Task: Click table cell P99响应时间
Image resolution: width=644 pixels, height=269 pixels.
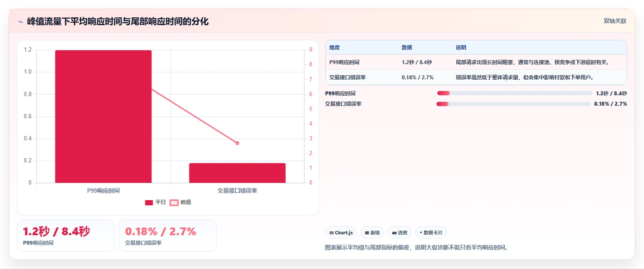Action: [x=344, y=62]
